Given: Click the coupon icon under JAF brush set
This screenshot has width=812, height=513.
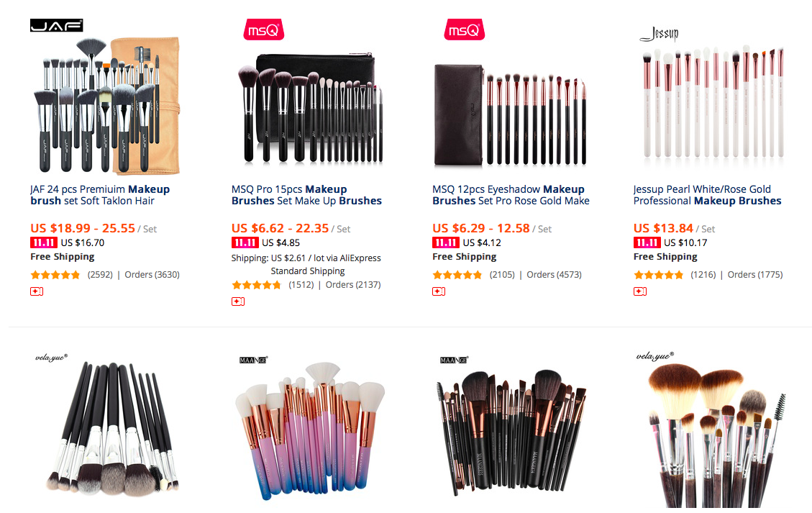Looking at the screenshot, I should (x=36, y=291).
